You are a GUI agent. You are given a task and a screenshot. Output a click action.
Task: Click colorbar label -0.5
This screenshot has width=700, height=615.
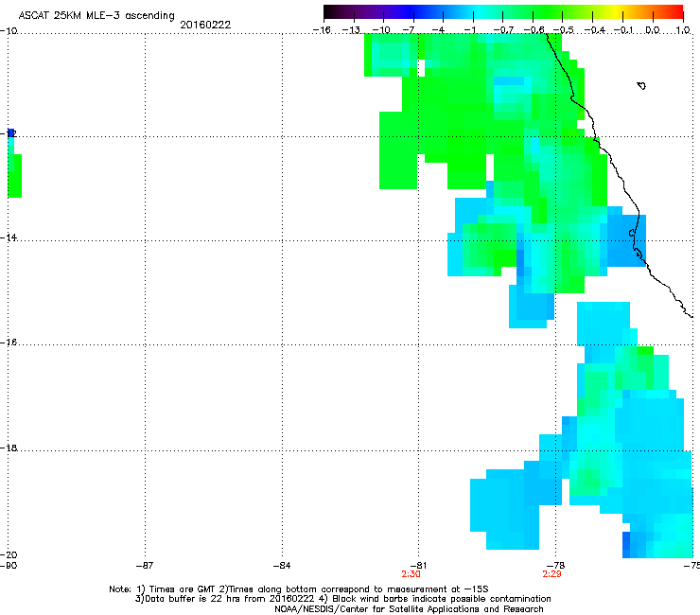click(564, 30)
